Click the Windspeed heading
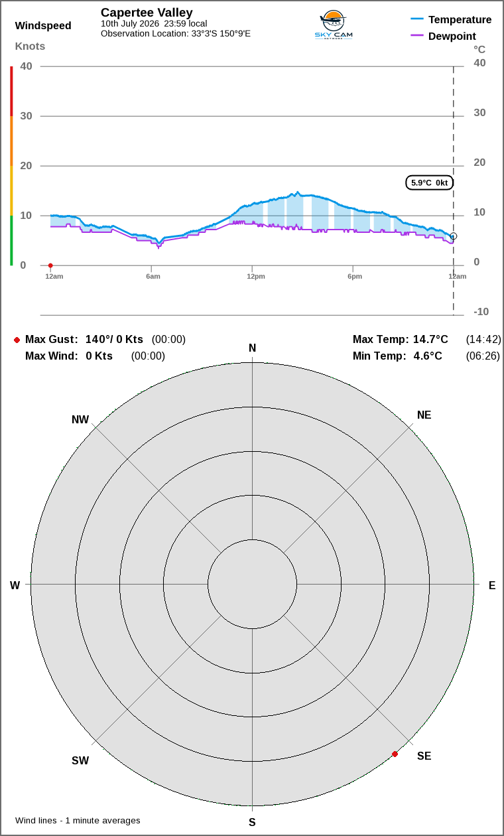504x836 pixels. (43, 26)
